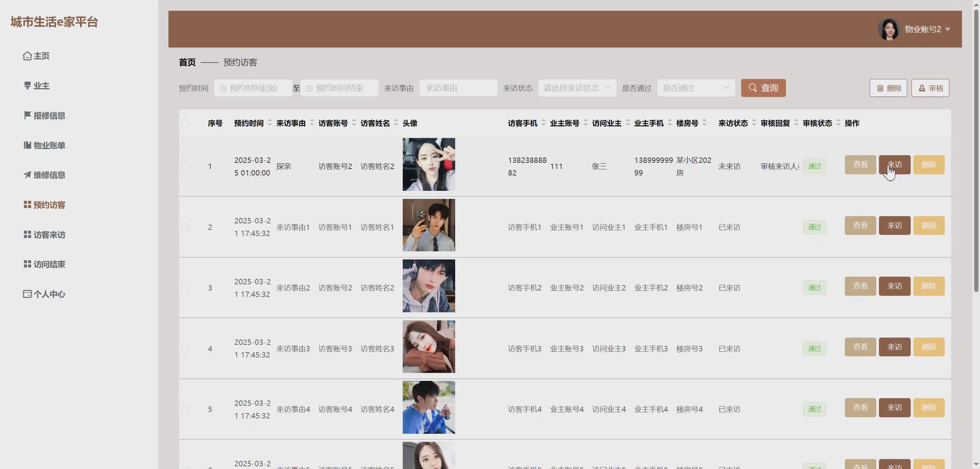Click the grid icon for 访客来访
The image size is (980, 469).
(27, 234)
